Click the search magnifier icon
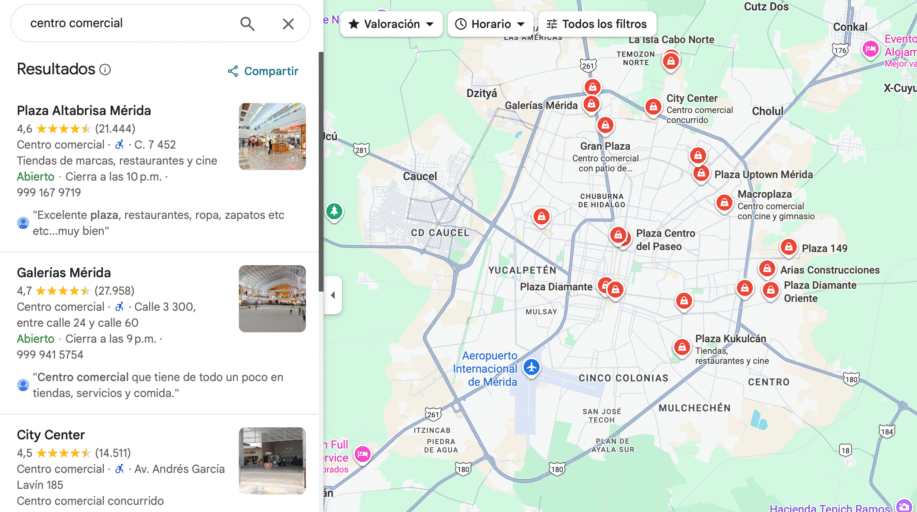 coord(247,23)
